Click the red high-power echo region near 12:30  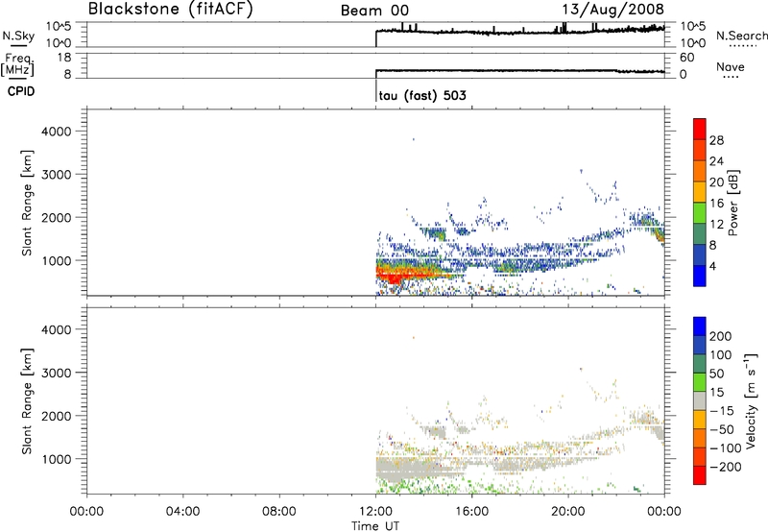(x=392, y=278)
